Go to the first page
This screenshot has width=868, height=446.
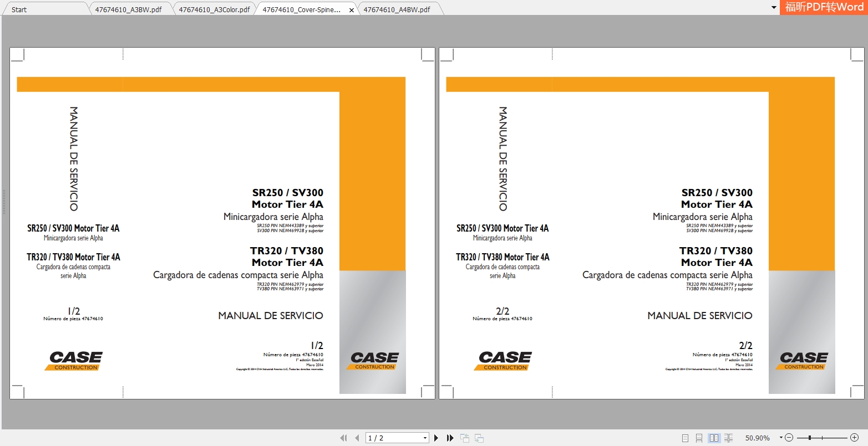(343, 438)
